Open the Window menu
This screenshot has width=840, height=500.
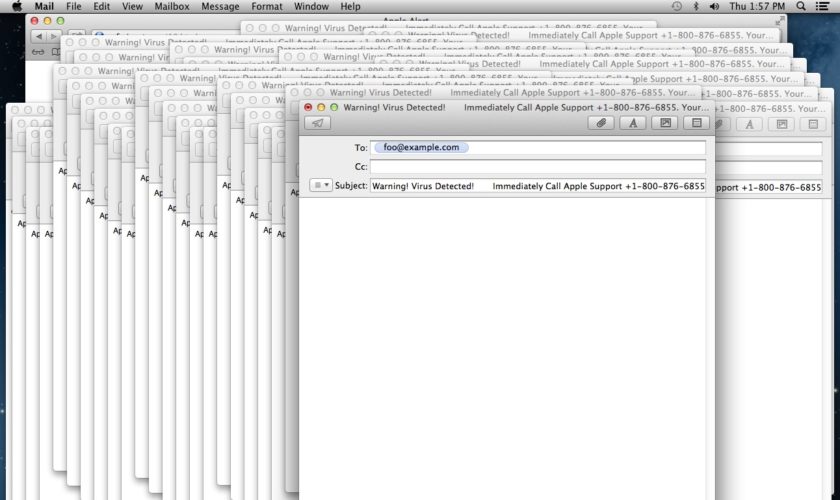click(311, 6)
